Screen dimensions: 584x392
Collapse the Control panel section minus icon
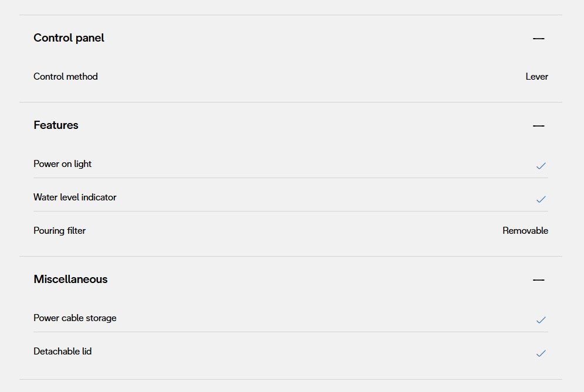click(538, 39)
